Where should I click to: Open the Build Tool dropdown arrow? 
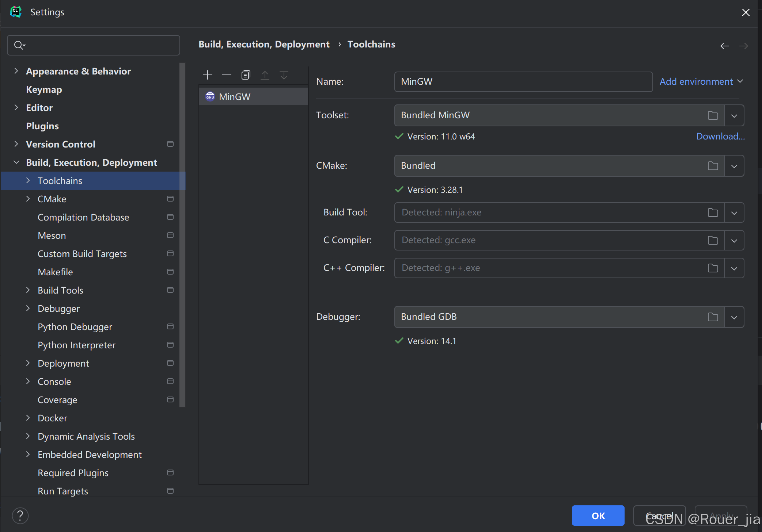[734, 213]
